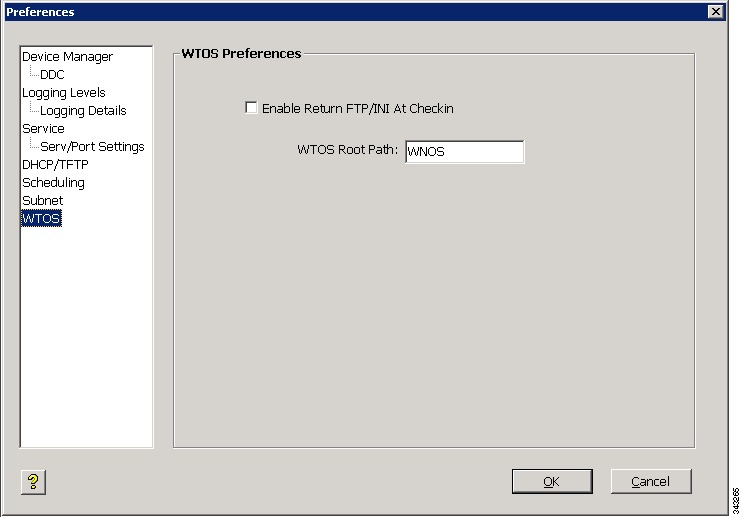Open help with the question mark icon
Screen dimensions: 743x517
[x=33, y=482]
